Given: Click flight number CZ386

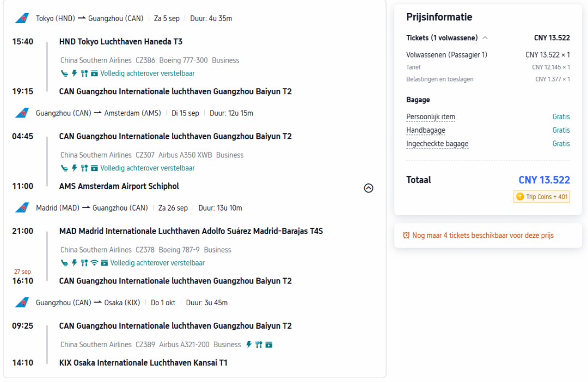Looking at the screenshot, I should click(x=145, y=60).
